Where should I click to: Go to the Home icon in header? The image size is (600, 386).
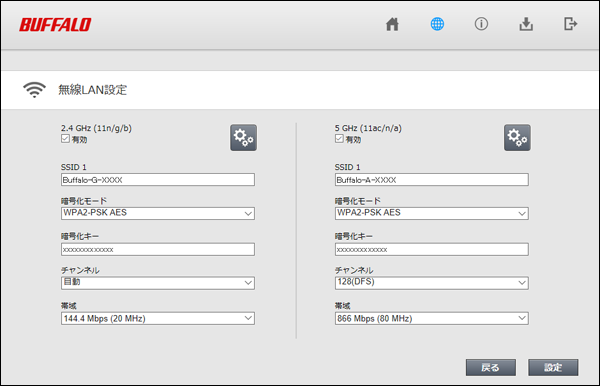tap(392, 24)
